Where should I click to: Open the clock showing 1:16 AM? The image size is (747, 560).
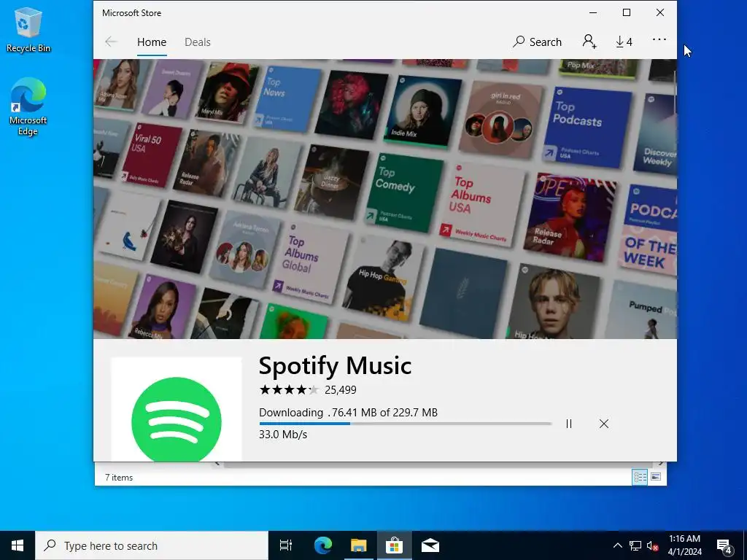pyautogui.click(x=684, y=545)
